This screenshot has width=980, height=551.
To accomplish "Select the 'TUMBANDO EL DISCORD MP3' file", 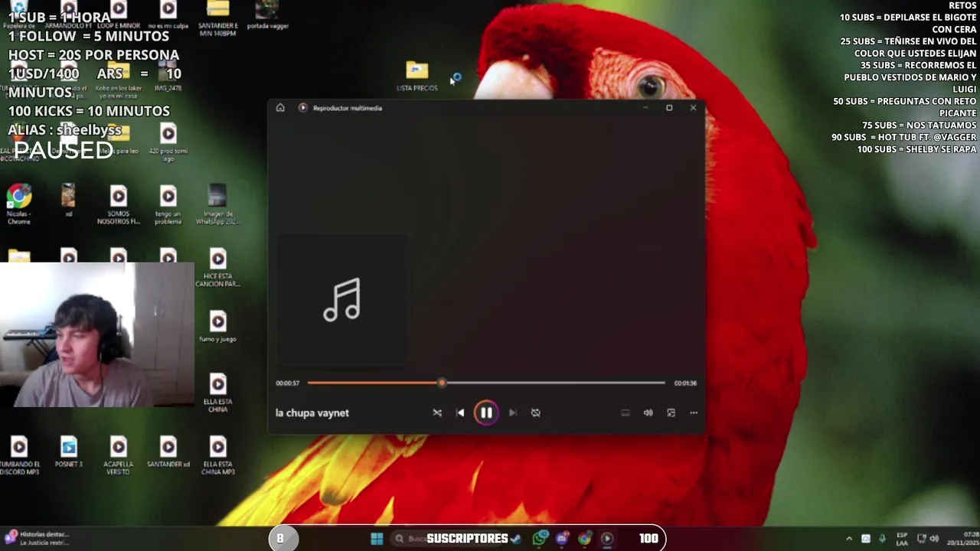I will [x=19, y=456].
